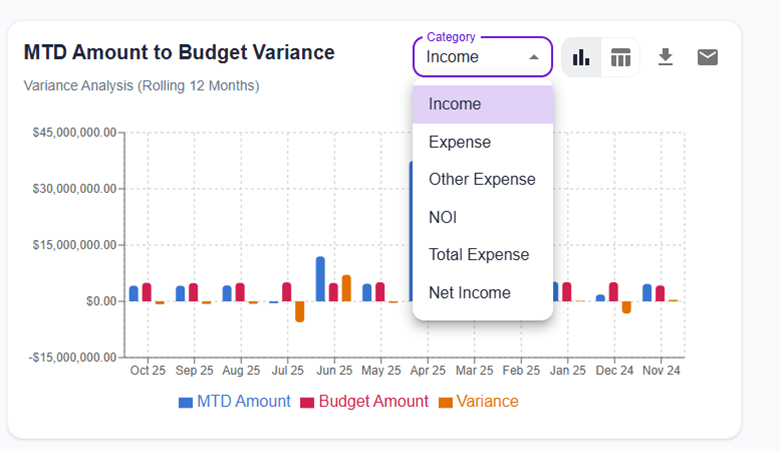Download the variance chart
Image resolution: width=780 pixels, height=451 pixels.
click(x=665, y=58)
